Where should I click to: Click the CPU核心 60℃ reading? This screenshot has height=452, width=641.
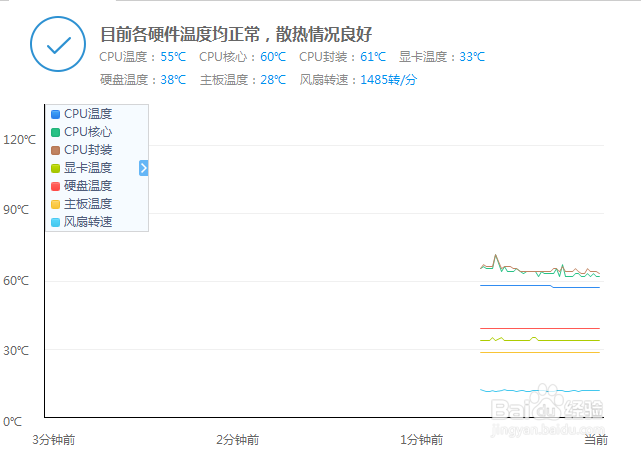click(242, 57)
